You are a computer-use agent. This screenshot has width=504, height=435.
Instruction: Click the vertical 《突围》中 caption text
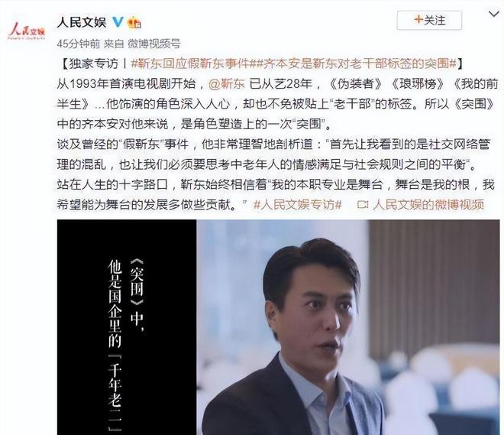pyautogui.click(x=137, y=295)
